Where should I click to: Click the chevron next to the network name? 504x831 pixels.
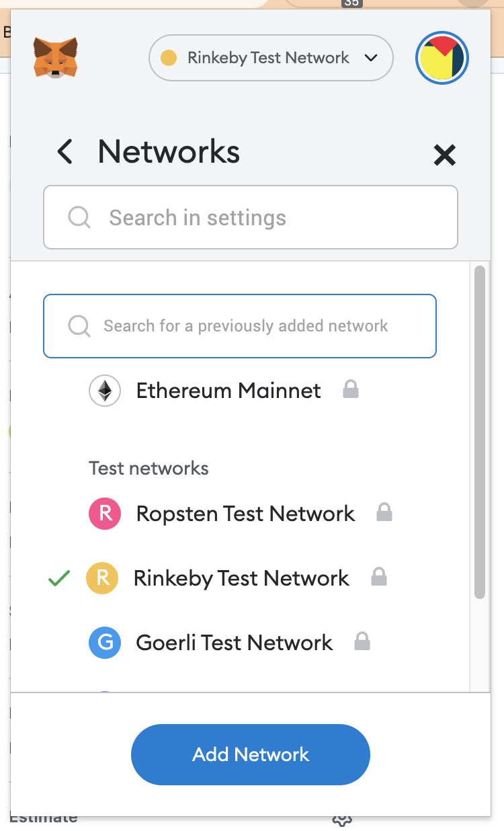click(370, 58)
